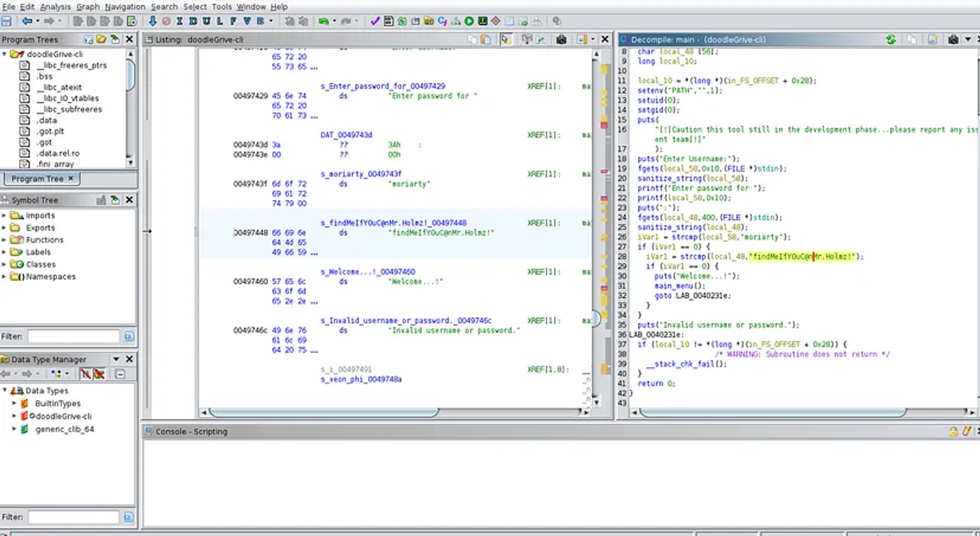This screenshot has height=536, width=980.
Task: Click the Symbol Tree filter input field
Action: (x=73, y=336)
